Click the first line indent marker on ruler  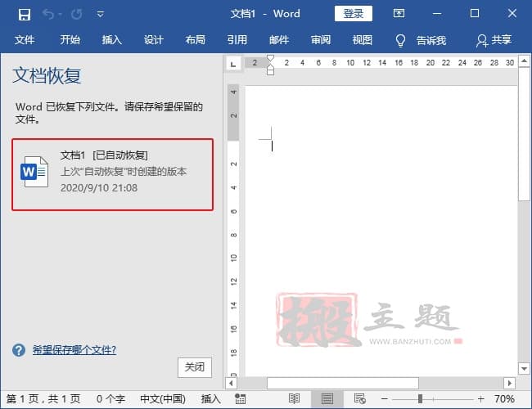click(x=270, y=58)
